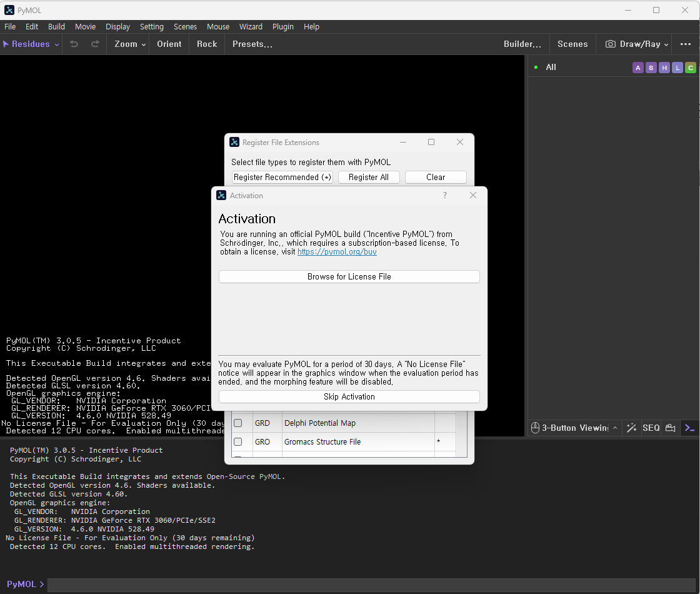Open the Wizard menu
Image resolution: width=700 pixels, height=594 pixels.
251,27
